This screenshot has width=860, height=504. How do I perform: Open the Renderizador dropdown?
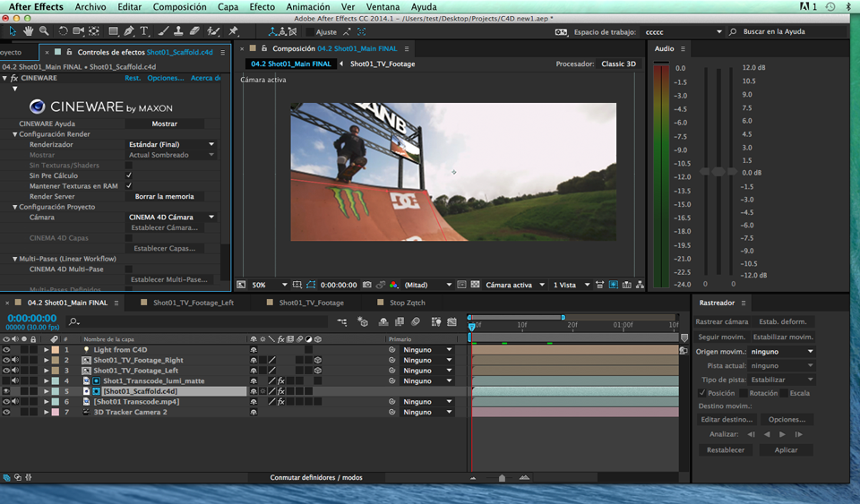point(171,144)
